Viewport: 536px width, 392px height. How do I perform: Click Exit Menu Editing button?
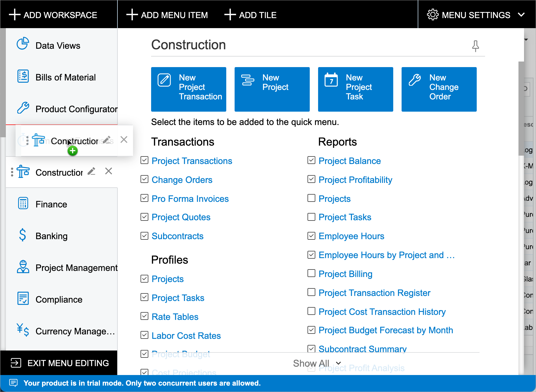59,363
